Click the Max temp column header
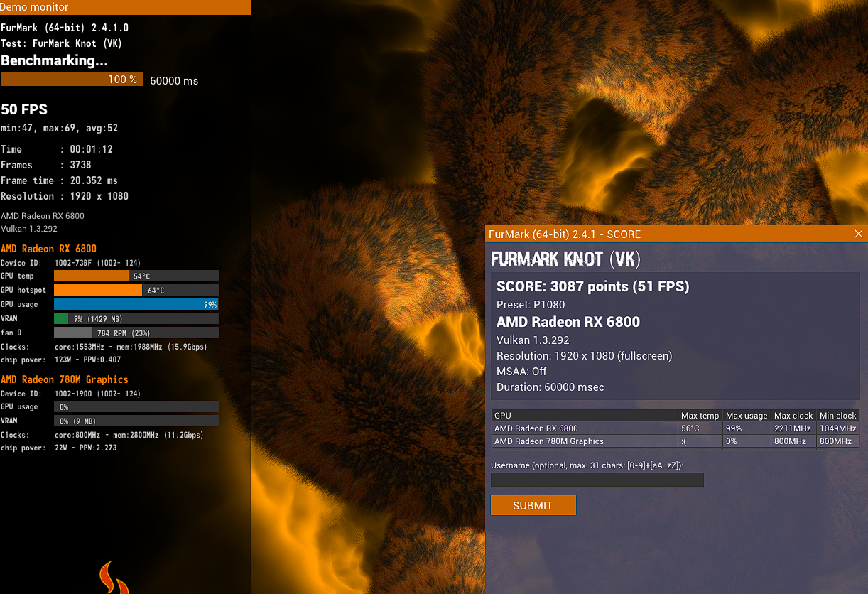The width and height of the screenshot is (868, 594). click(x=700, y=416)
